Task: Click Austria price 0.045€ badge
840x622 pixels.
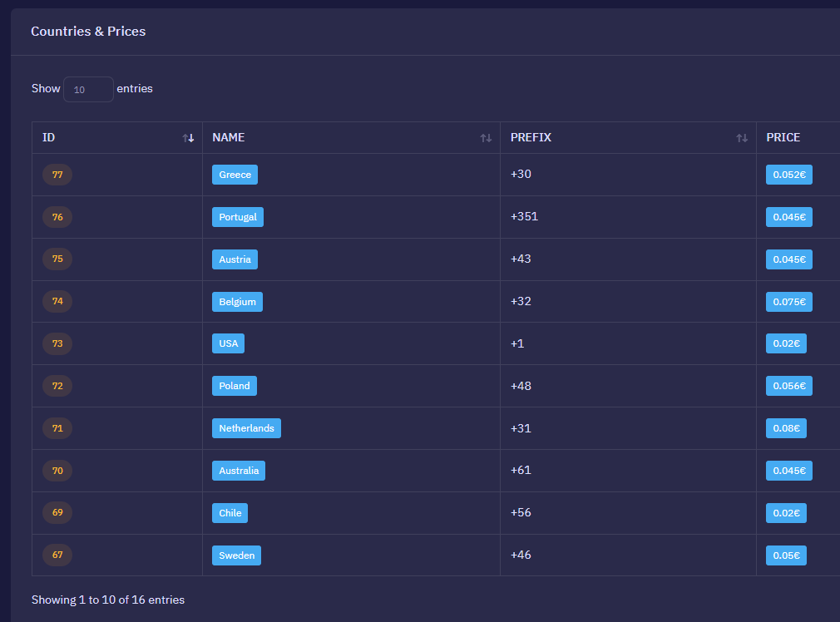Action: click(x=789, y=259)
